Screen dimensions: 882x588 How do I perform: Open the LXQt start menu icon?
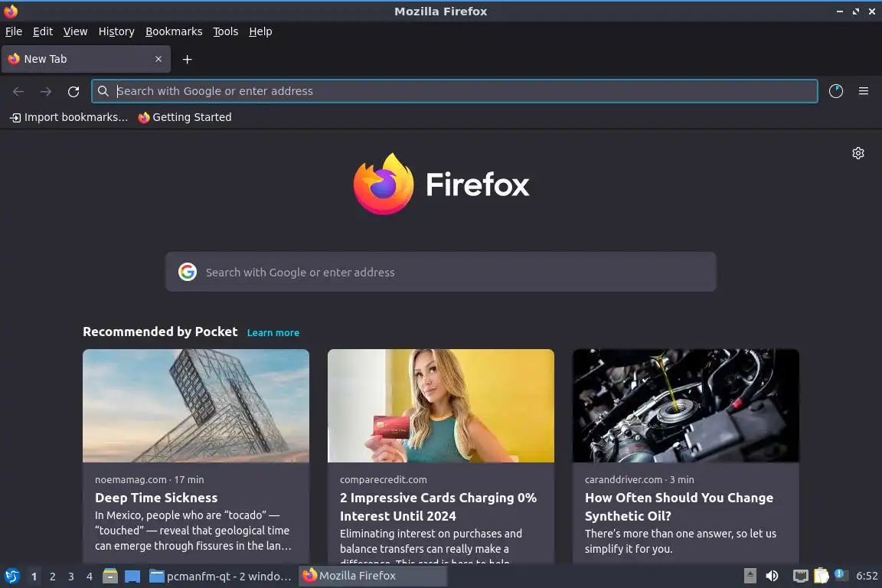(12, 577)
